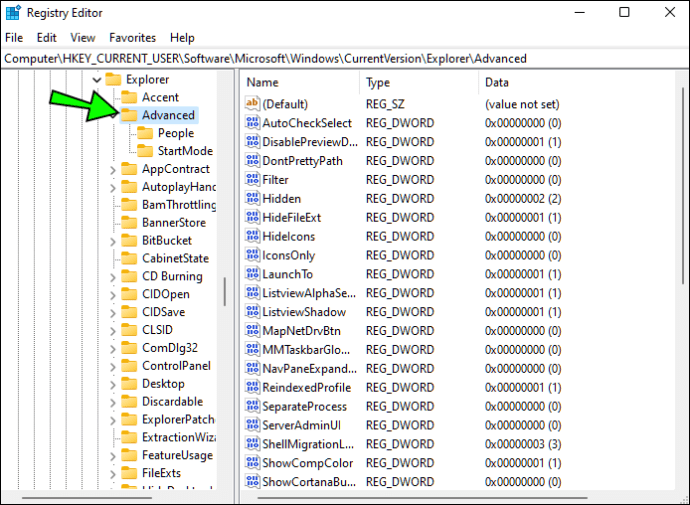Screen dimensions: 690x505
Task: Click the Registry Editor title bar icon
Action: (x=13, y=13)
